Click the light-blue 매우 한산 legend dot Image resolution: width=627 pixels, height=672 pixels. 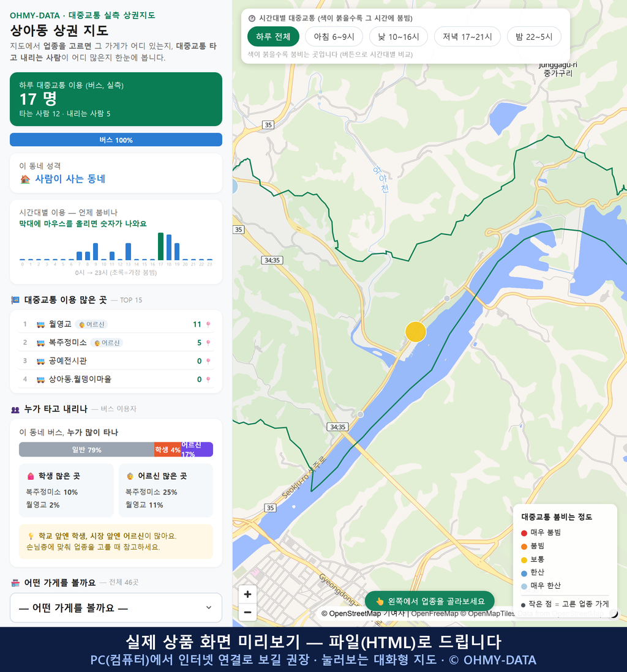click(524, 586)
